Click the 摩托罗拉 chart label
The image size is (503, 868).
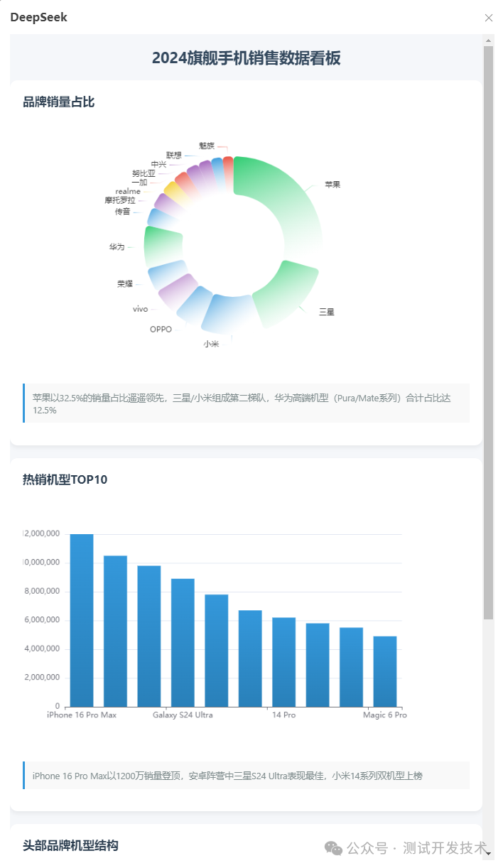[x=119, y=200]
